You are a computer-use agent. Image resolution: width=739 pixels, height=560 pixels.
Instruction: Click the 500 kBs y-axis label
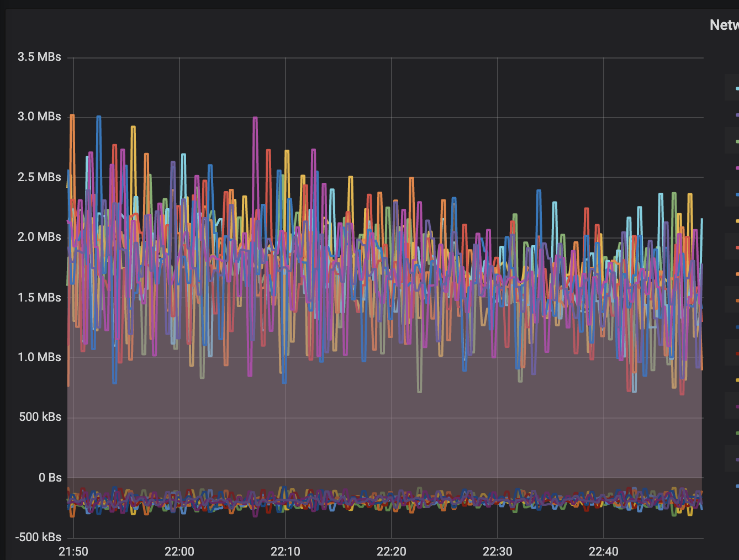[40, 417]
